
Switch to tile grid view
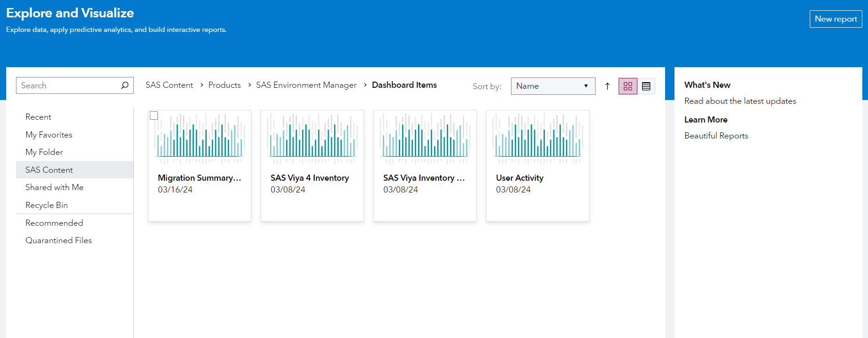coord(628,86)
